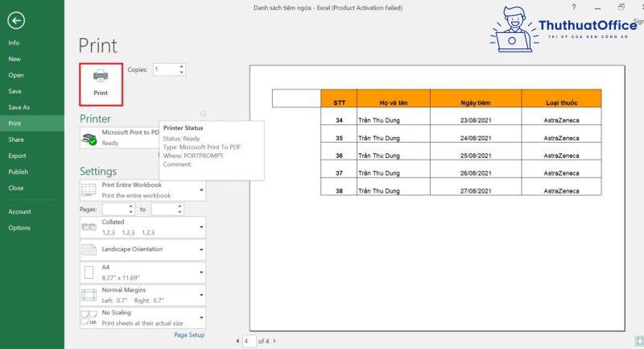Open the Share page

tap(16, 139)
